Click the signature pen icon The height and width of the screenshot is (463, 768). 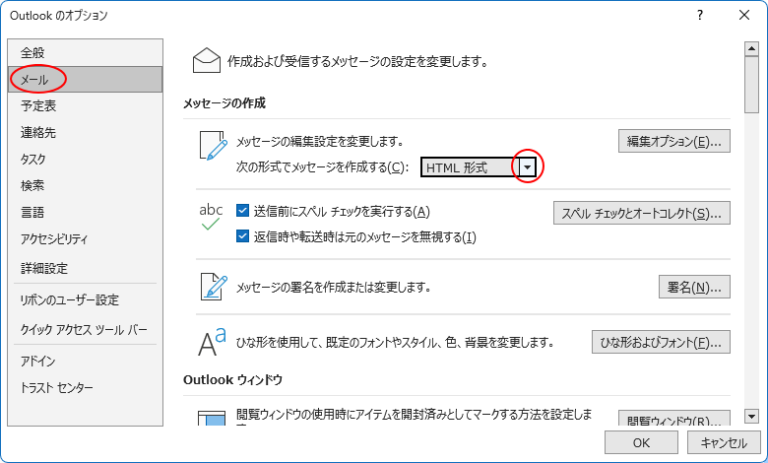214,287
